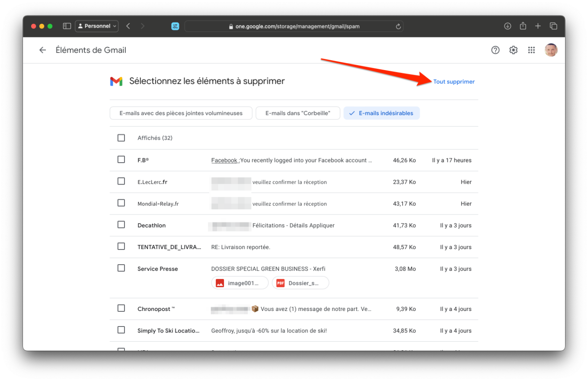Open the Personnel profile dropdown
The height and width of the screenshot is (381, 588).
(x=97, y=26)
